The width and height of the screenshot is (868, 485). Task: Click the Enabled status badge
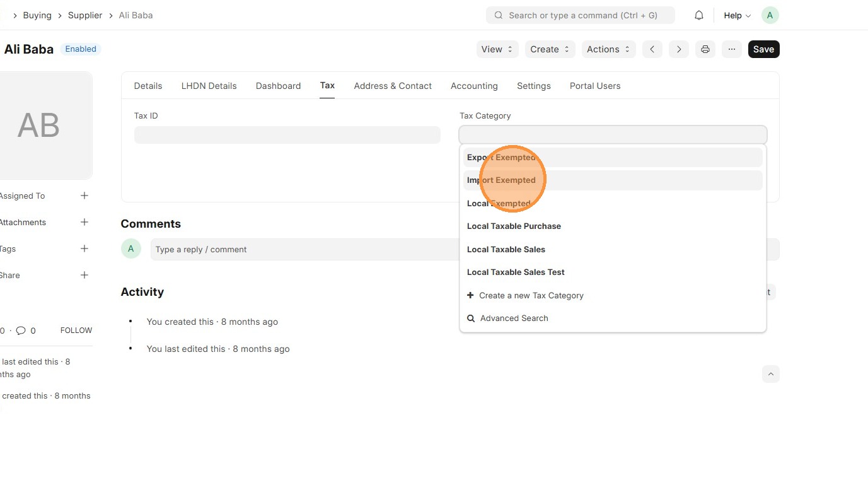click(81, 49)
